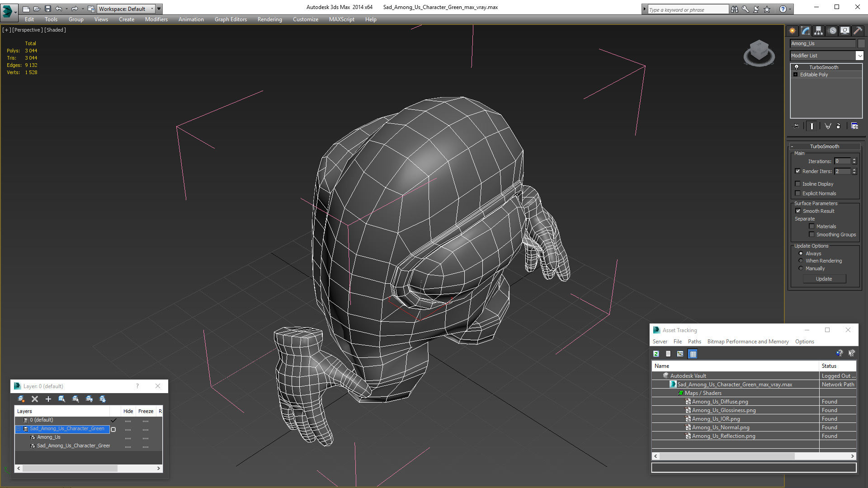Image resolution: width=868 pixels, height=488 pixels.
Task: Click Highlight Selected Objects' Layers icon
Action: 75,399
